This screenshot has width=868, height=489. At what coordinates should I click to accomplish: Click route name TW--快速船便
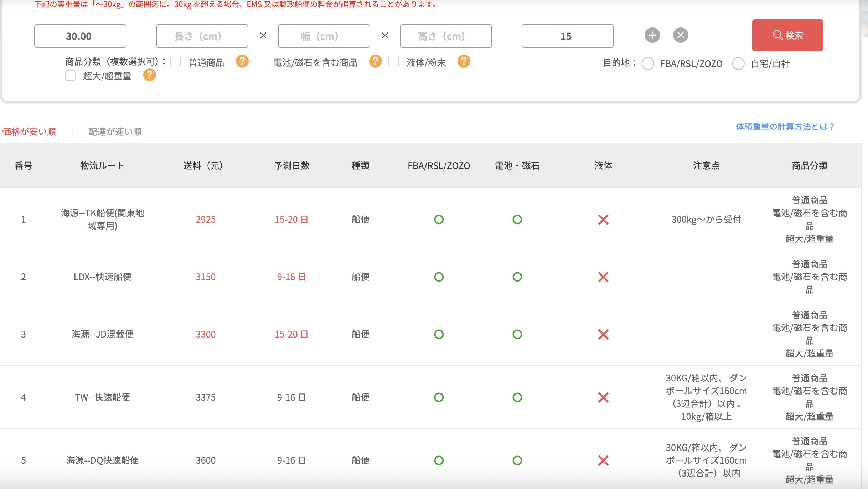click(102, 397)
